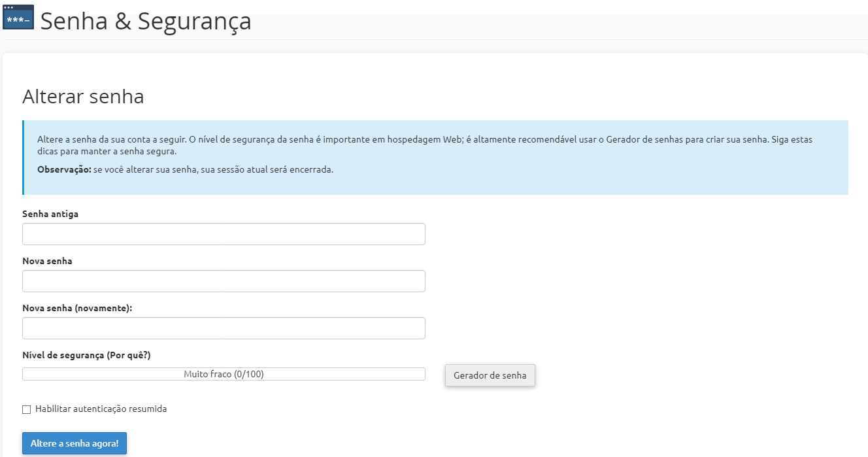Click the Habilitar autenticação resumida label
This screenshot has width=868, height=457.
[101, 409]
